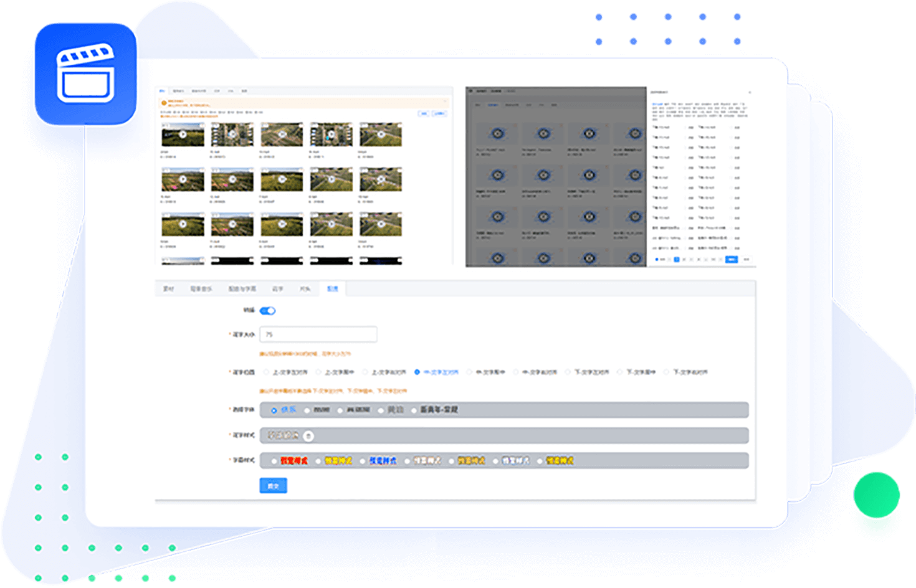Click the orange warning icon in the notice banner
Screen dimensions: 916x588
[164, 103]
